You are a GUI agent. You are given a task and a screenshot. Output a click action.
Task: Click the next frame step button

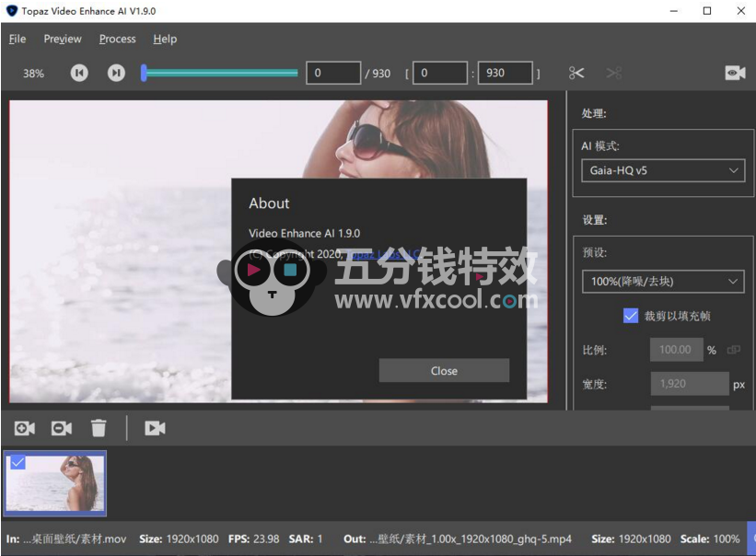pos(116,73)
